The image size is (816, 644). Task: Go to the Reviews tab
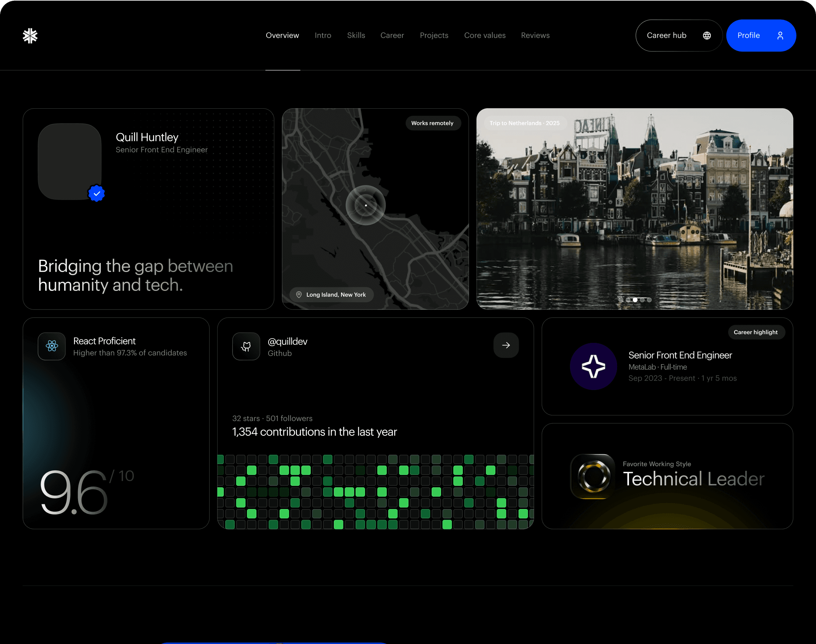(x=535, y=35)
